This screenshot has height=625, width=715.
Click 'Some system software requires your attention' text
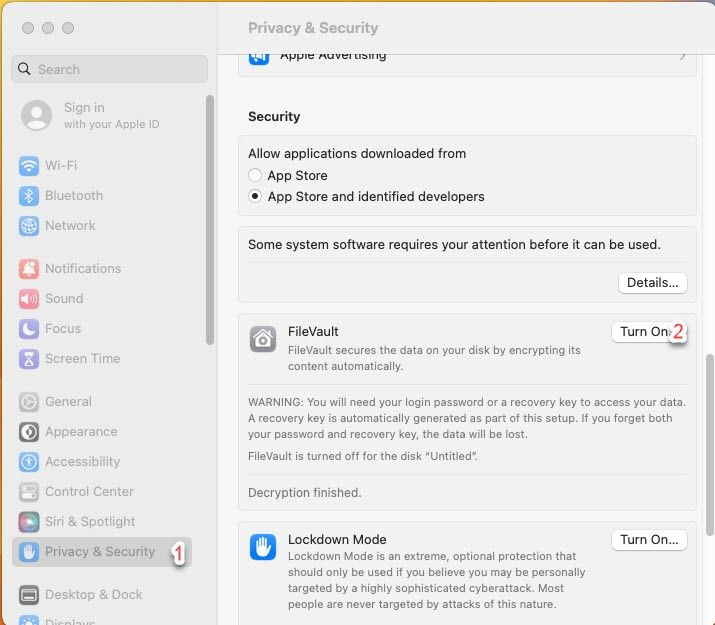454,245
